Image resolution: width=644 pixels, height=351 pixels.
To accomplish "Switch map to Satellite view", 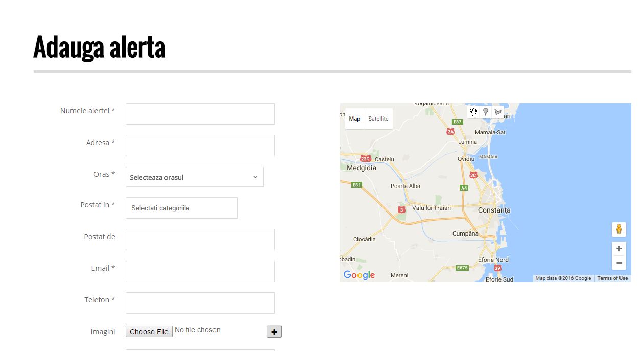I will (378, 119).
